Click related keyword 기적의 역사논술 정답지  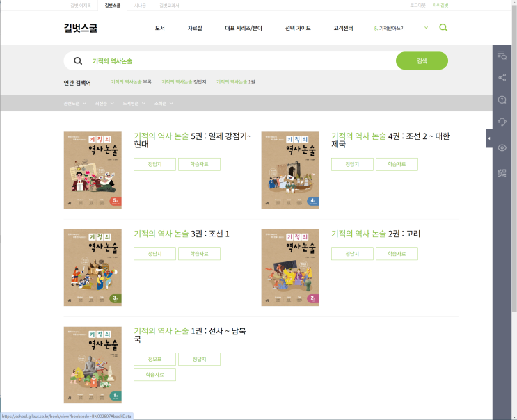pyautogui.click(x=184, y=82)
